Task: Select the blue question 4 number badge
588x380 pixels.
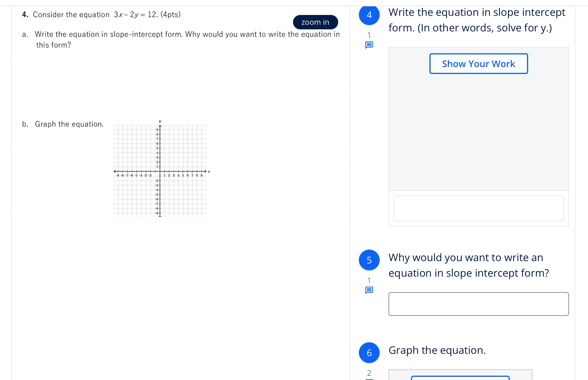Action: coord(369,15)
